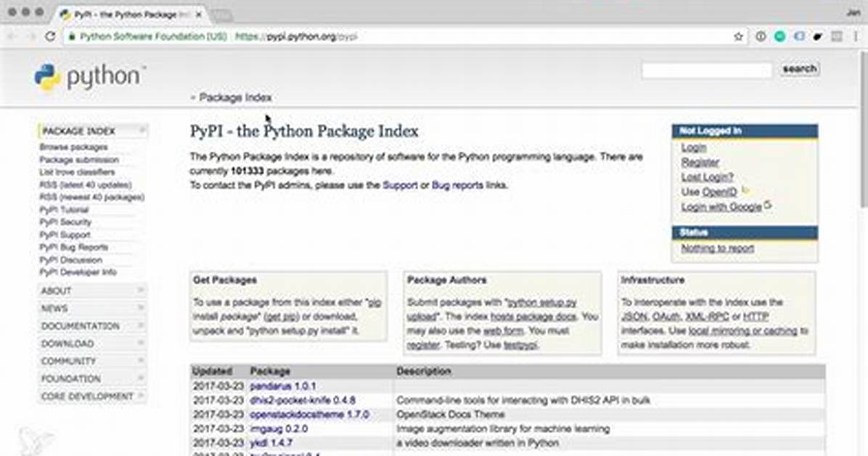
Task: Open the python setup.py upload link
Action: (x=543, y=303)
